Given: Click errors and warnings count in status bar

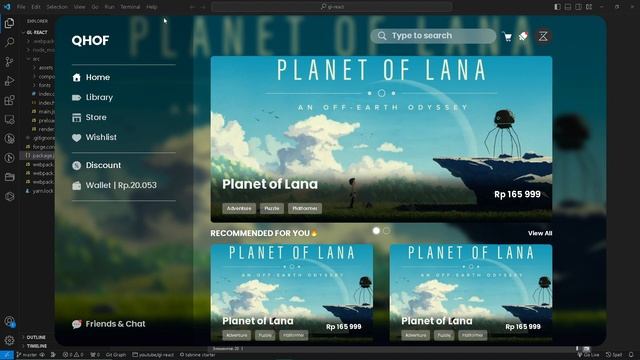Looking at the screenshot, I should [73, 355].
